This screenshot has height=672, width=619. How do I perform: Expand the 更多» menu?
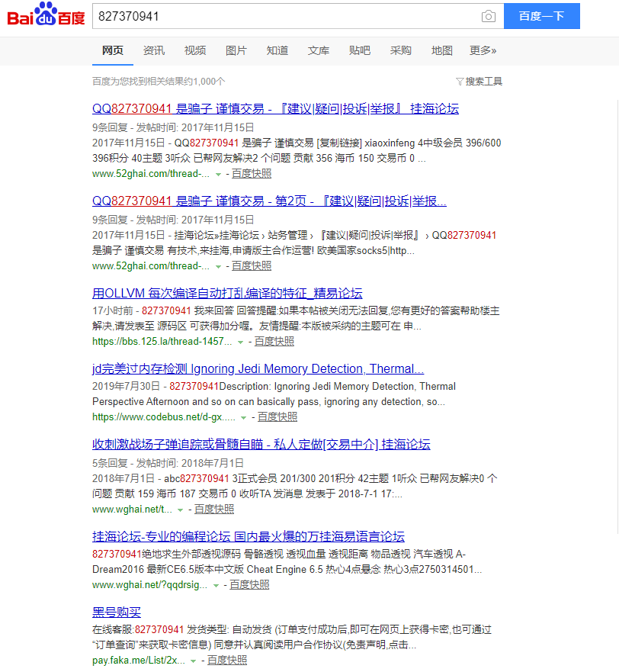click(483, 50)
